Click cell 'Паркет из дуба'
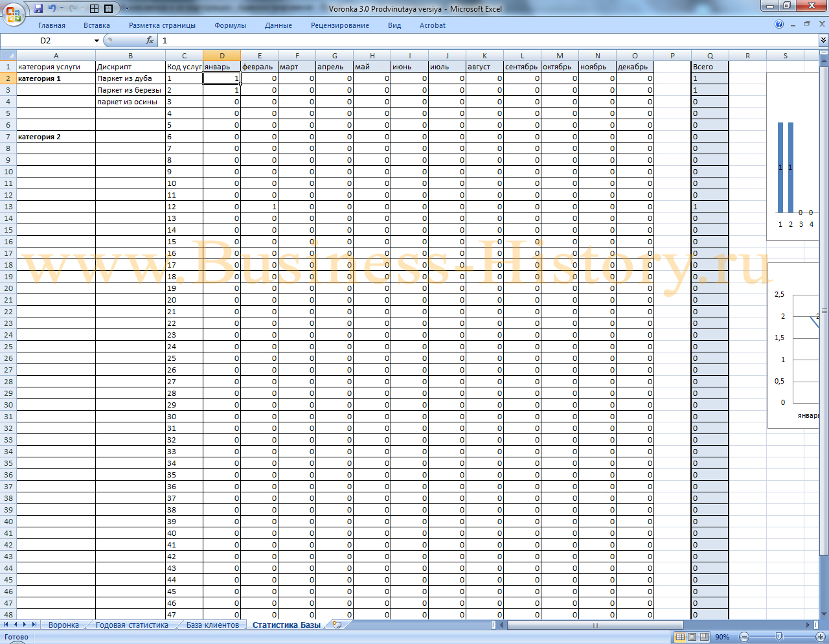 pyautogui.click(x=131, y=78)
